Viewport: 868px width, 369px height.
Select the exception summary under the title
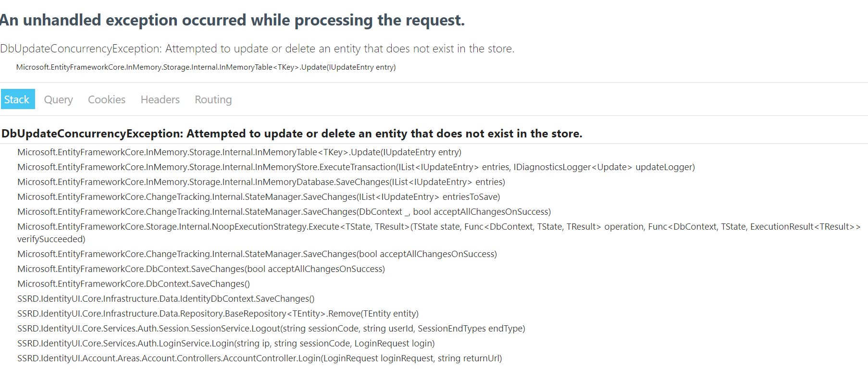click(258, 49)
